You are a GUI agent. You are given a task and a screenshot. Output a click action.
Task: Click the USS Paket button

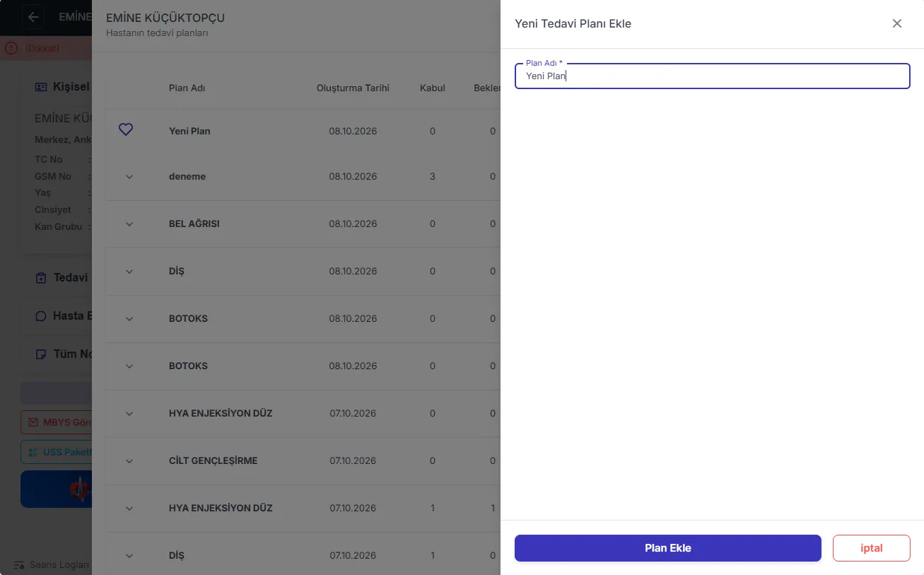click(x=57, y=452)
